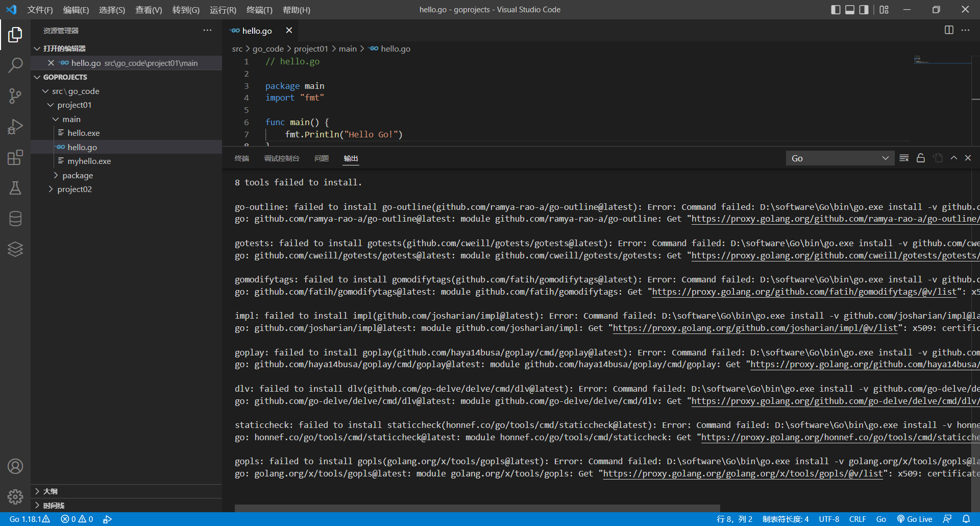Viewport: 980px width, 526px height.
Task: Customize layout from title bar
Action: 884,10
